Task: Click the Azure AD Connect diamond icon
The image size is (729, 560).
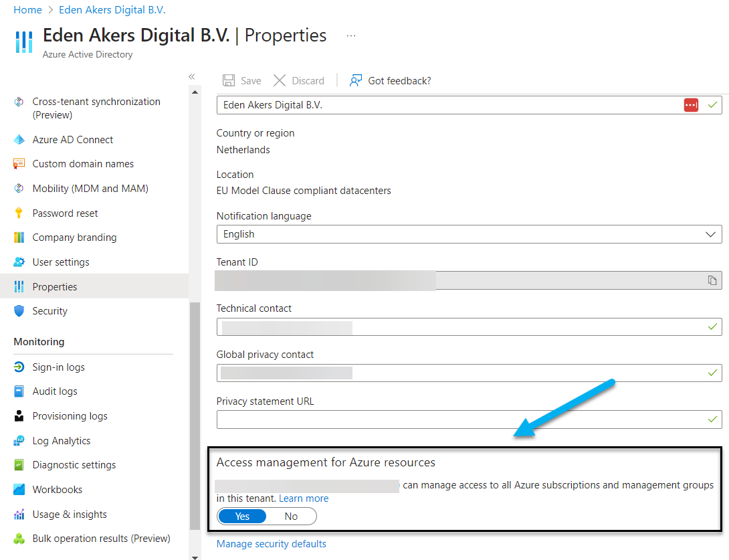Action: pos(19,140)
